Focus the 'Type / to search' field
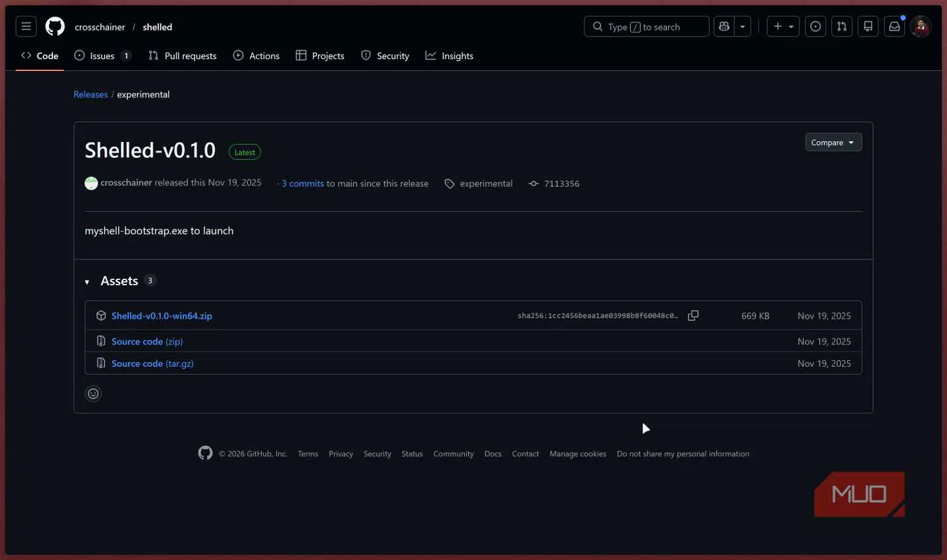Screen dimensions: 947x560 click(647, 27)
